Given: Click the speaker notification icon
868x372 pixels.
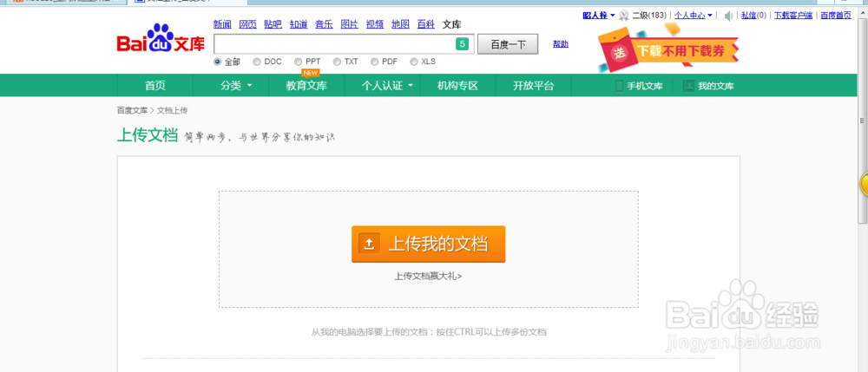Looking at the screenshot, I should tap(729, 16).
